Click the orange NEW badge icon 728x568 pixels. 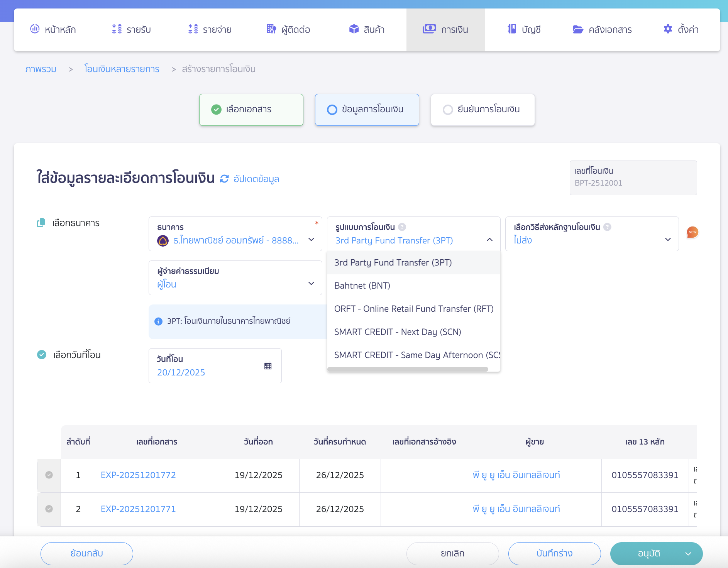[692, 232]
